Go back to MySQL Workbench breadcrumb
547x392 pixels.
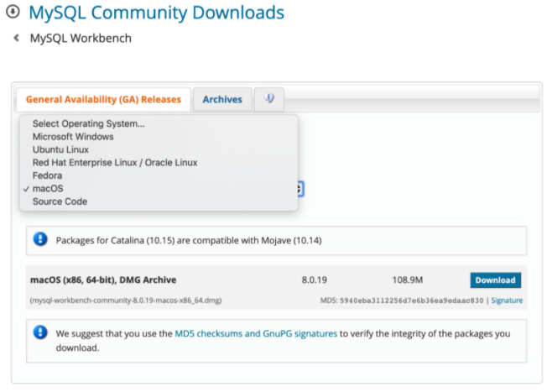click(81, 39)
